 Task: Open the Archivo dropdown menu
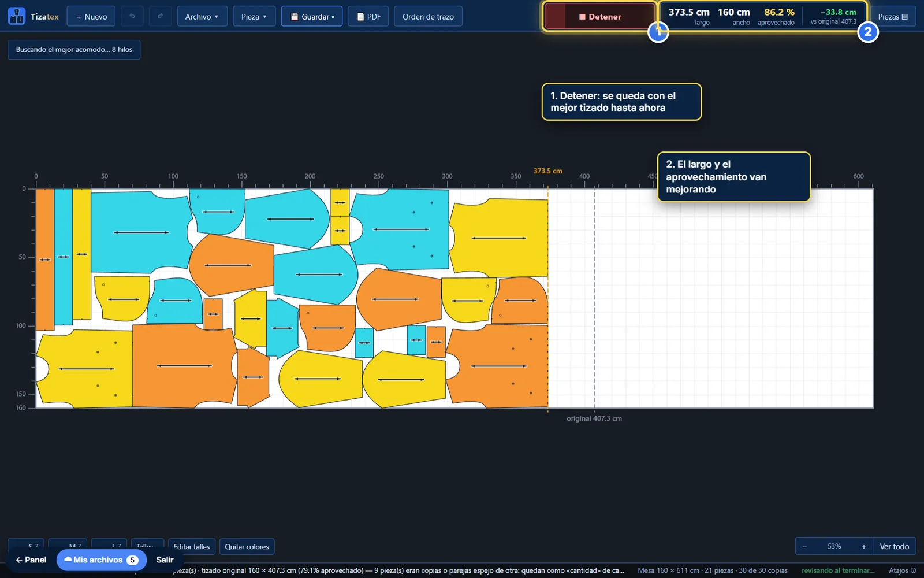(202, 16)
